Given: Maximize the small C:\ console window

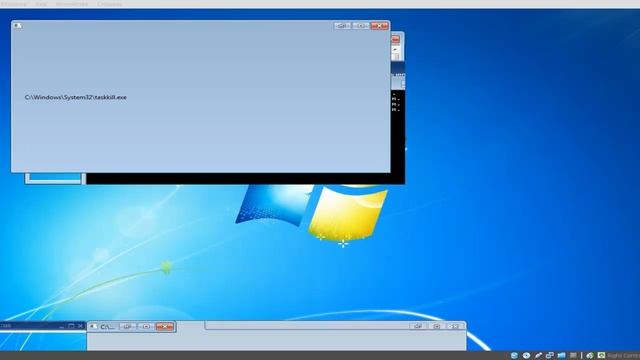Looking at the screenshot, I should 146,327.
